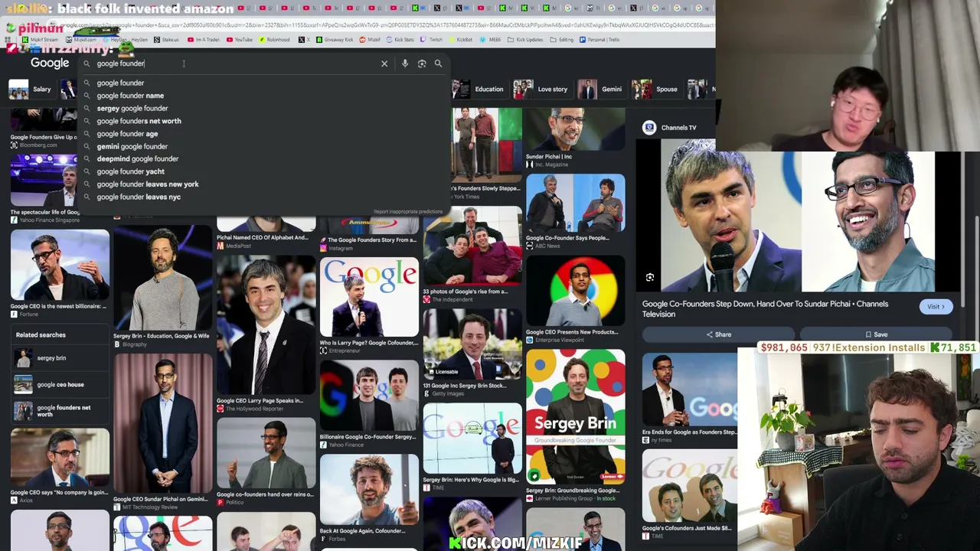Choose suggestion 'google founder yacht'
980x551 pixels.
260,171
